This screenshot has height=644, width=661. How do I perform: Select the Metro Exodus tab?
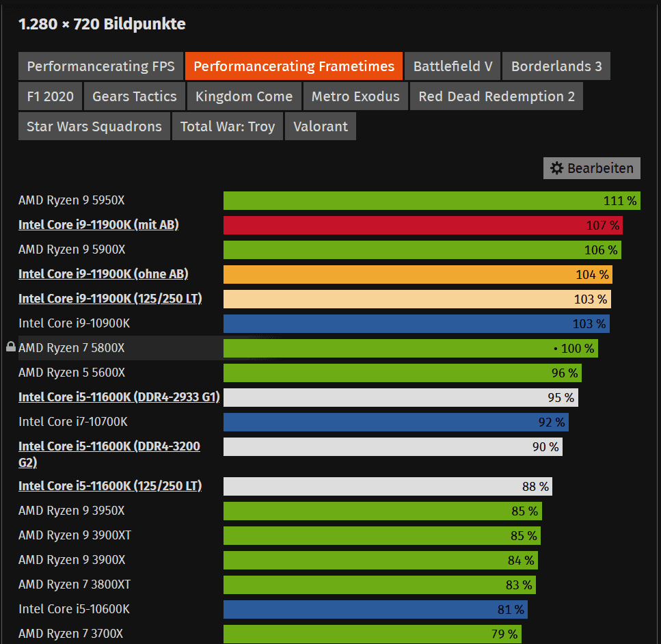point(355,96)
